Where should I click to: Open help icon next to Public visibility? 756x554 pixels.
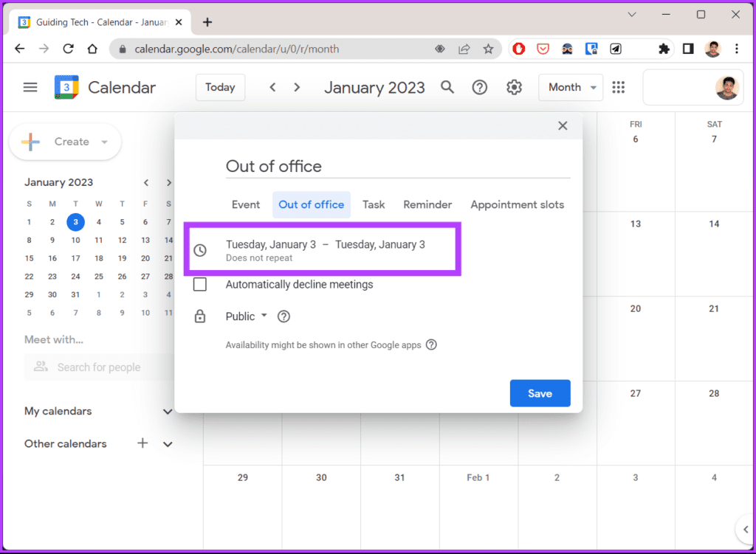click(284, 316)
